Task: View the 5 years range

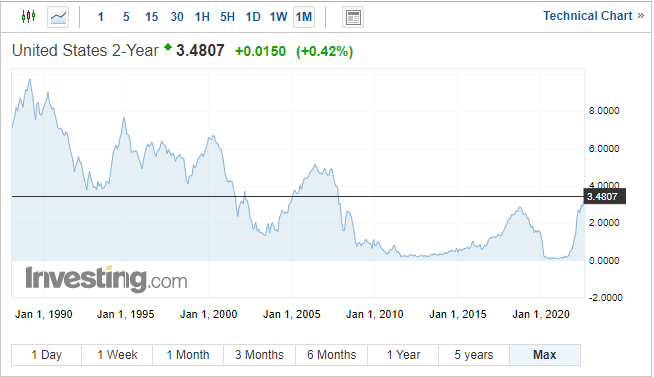Action: (x=474, y=355)
